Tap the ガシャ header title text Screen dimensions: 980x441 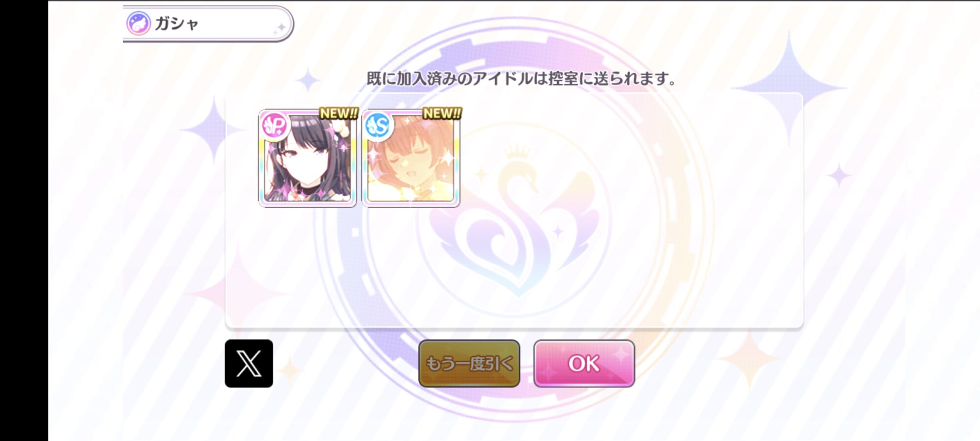pos(177,24)
